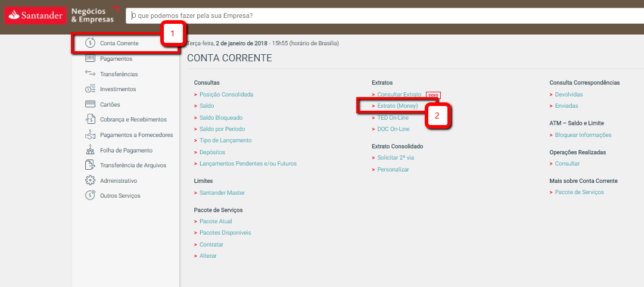Image resolution: width=644 pixels, height=287 pixels.
Task: Open Pacote Atual link
Action: click(216, 222)
